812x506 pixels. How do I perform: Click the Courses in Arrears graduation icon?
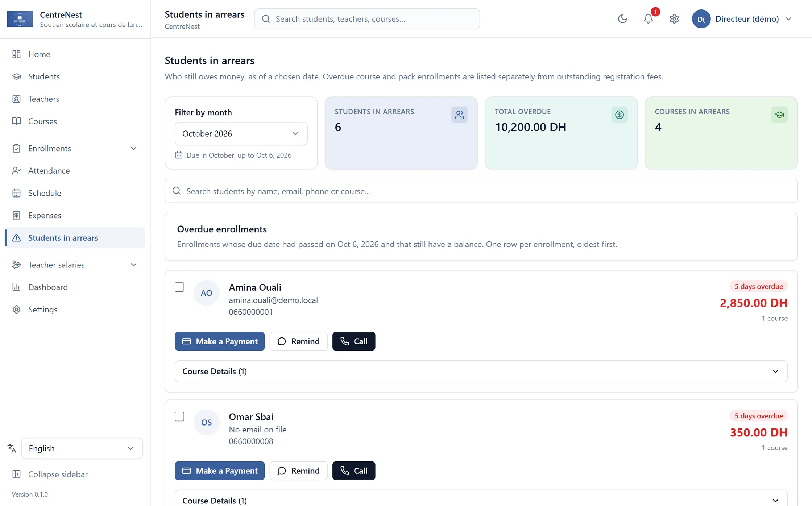coord(779,115)
